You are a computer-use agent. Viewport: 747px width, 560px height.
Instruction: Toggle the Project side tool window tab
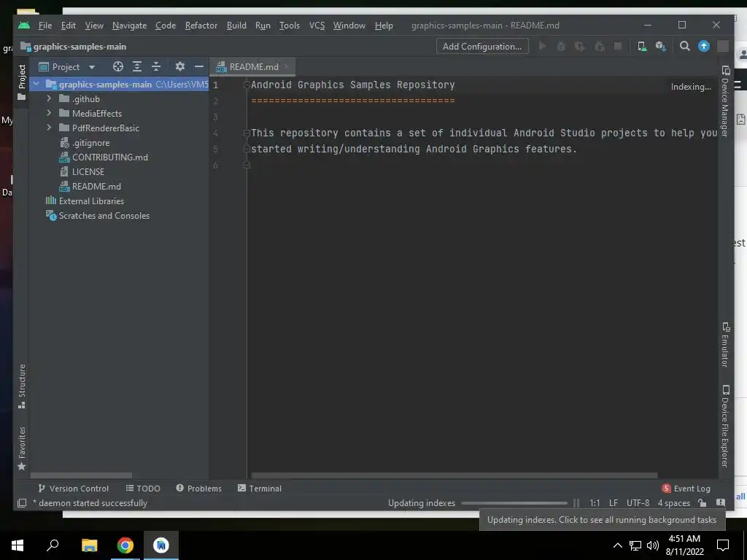click(x=21, y=82)
